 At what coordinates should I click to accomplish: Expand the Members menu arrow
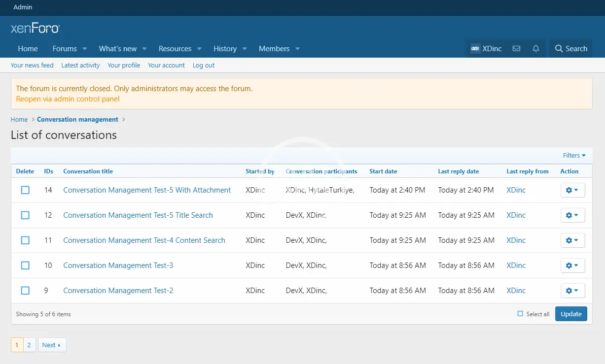click(x=298, y=49)
